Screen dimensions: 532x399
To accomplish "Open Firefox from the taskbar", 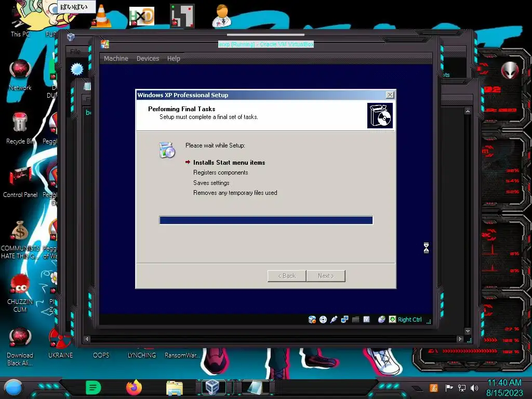I will tap(134, 388).
